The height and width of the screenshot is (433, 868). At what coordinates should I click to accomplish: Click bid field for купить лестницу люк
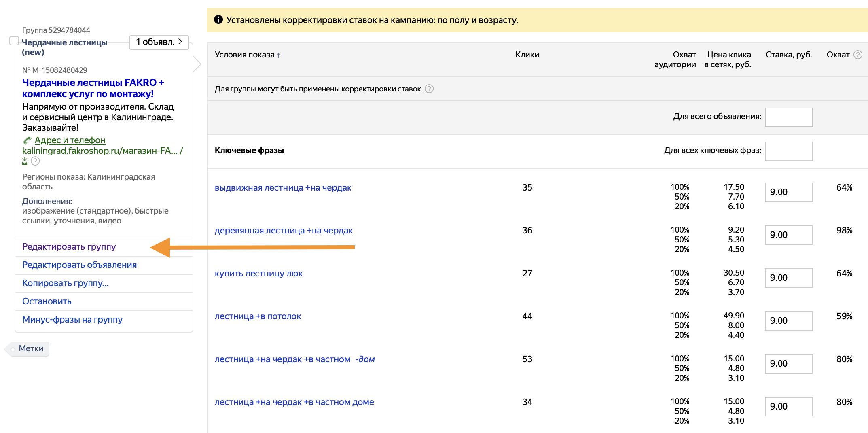[x=788, y=278]
